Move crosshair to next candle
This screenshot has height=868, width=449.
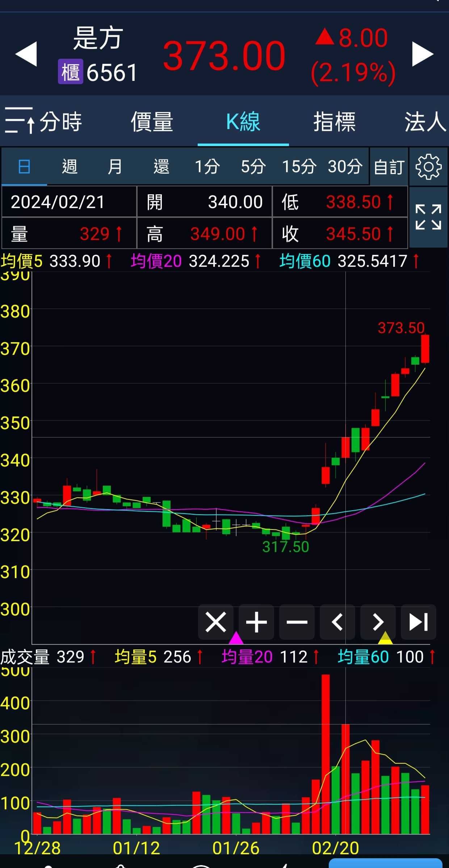pyautogui.click(x=378, y=622)
